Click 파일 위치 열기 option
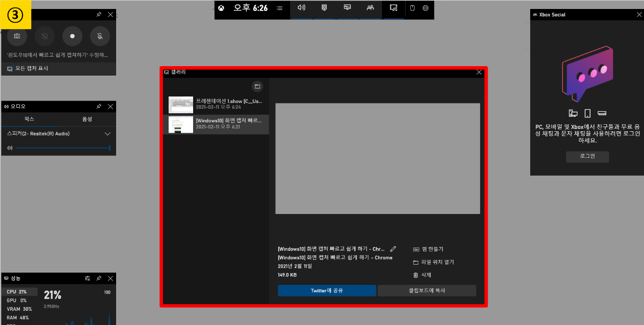The image size is (644, 325). tap(433, 262)
